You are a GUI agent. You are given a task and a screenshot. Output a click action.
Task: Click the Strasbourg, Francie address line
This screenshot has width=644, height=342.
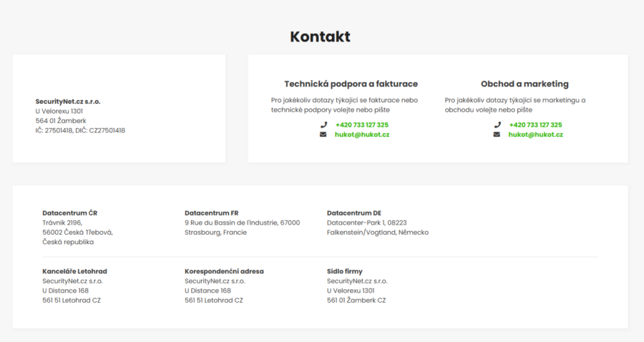[215, 233]
